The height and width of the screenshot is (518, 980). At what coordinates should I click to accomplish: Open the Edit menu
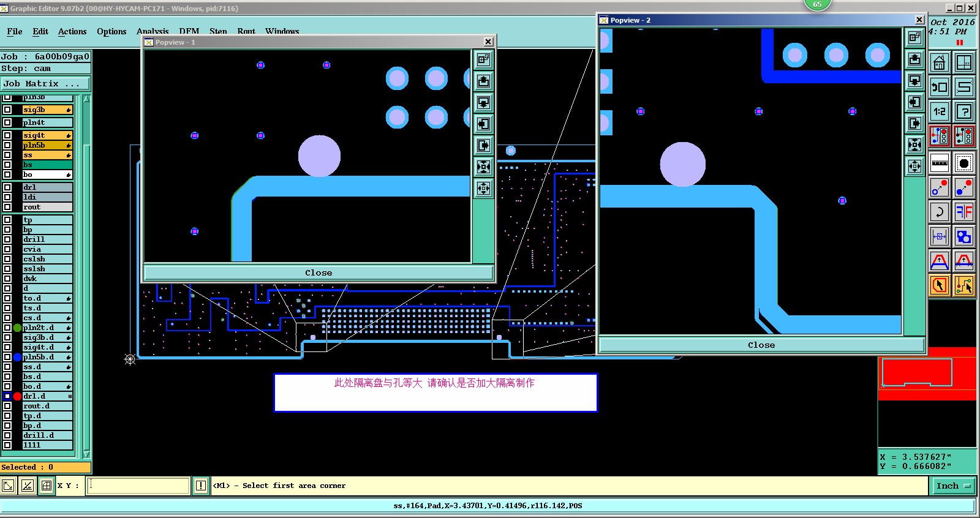tap(40, 31)
